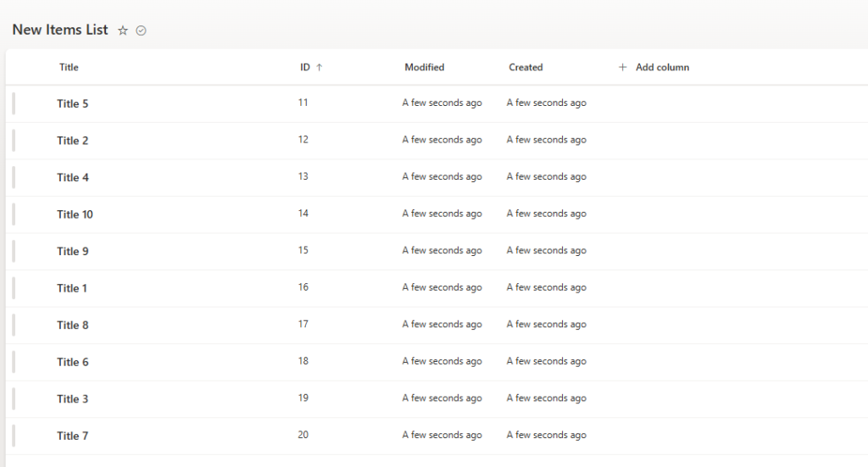Viewport: 868px width, 467px height.
Task: Open the Title 2 item
Action: coord(73,141)
